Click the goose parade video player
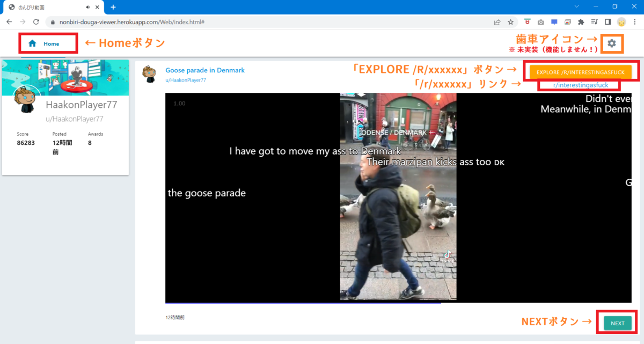Viewport: 644px width, 344px height. [x=398, y=197]
